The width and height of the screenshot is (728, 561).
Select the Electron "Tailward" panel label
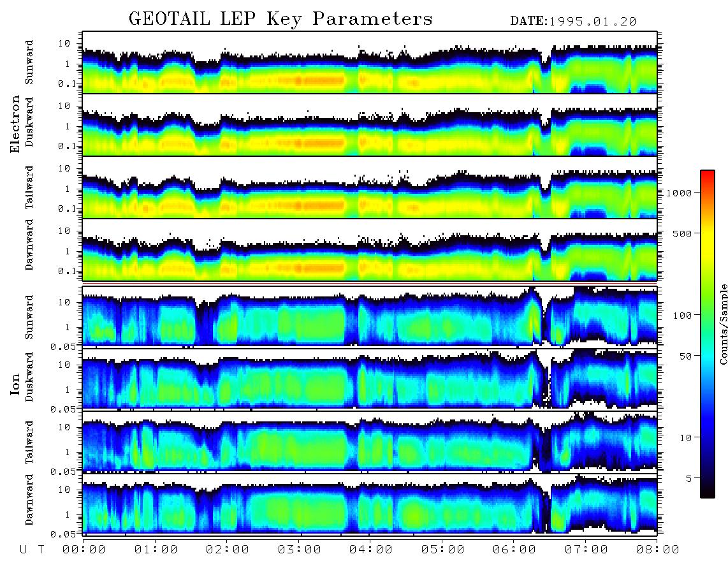click(29, 187)
